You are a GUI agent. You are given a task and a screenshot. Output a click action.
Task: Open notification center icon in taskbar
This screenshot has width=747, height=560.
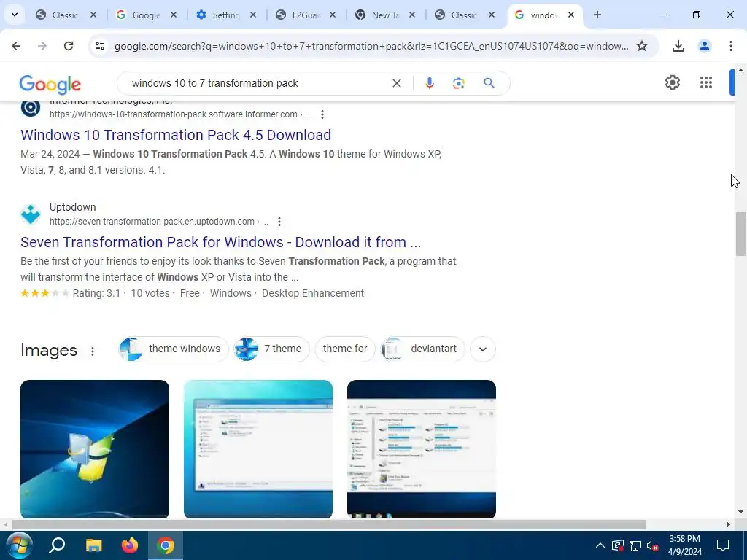coord(723,545)
